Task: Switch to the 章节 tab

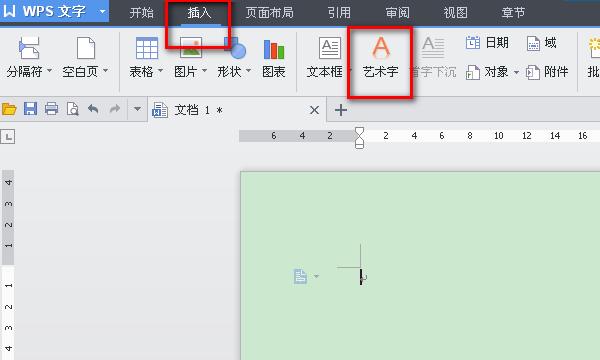Action: click(x=513, y=13)
